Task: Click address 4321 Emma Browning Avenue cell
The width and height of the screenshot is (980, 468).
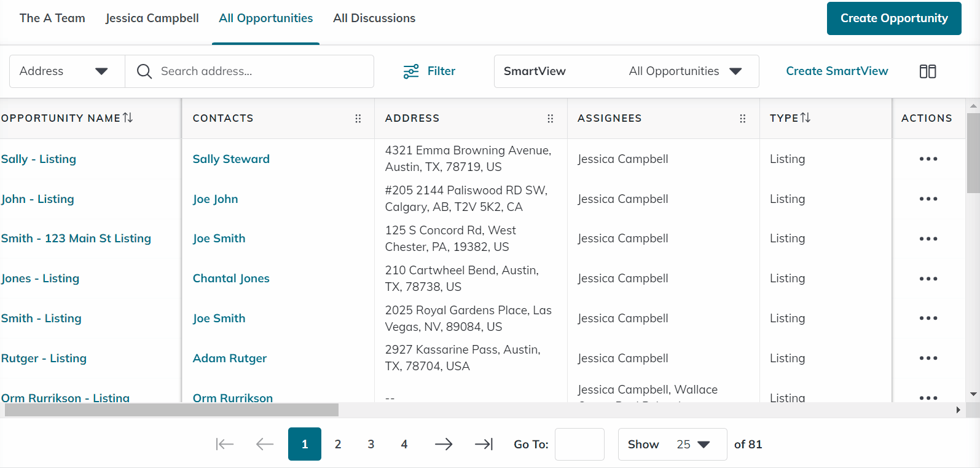Action: [x=468, y=159]
